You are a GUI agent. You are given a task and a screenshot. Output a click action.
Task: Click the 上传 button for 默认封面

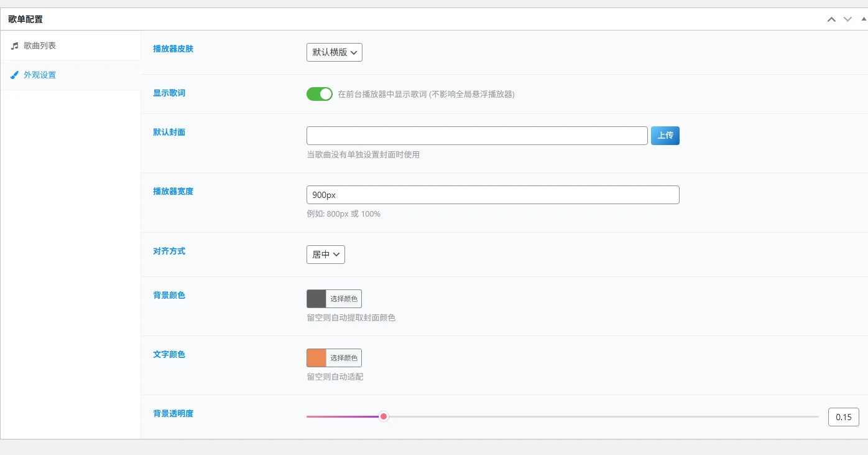pos(665,135)
